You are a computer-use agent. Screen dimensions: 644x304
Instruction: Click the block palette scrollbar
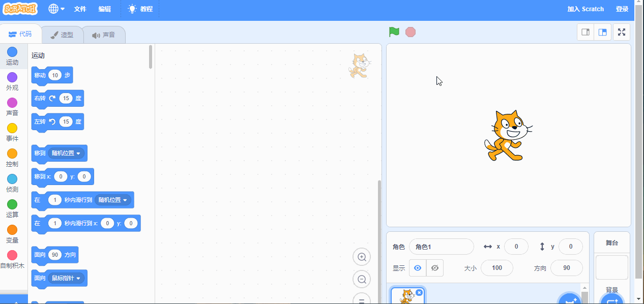pyautogui.click(x=151, y=57)
